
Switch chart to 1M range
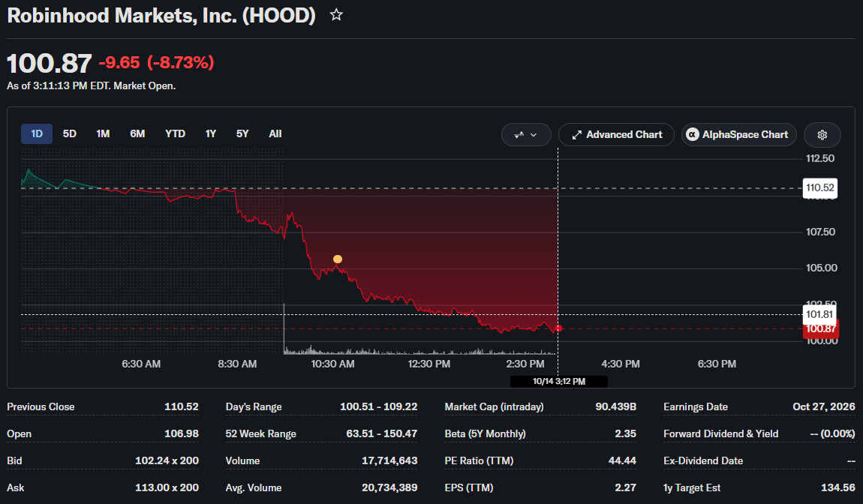pos(103,133)
